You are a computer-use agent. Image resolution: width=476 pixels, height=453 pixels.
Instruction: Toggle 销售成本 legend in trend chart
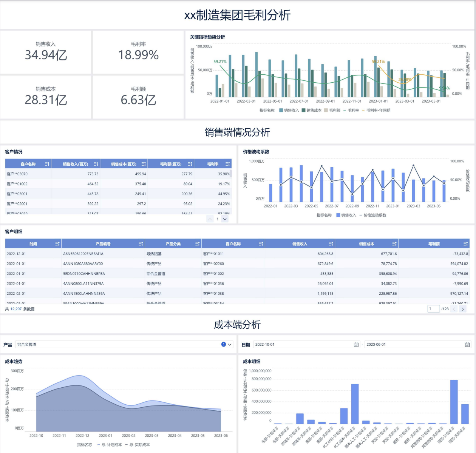[x=312, y=110]
